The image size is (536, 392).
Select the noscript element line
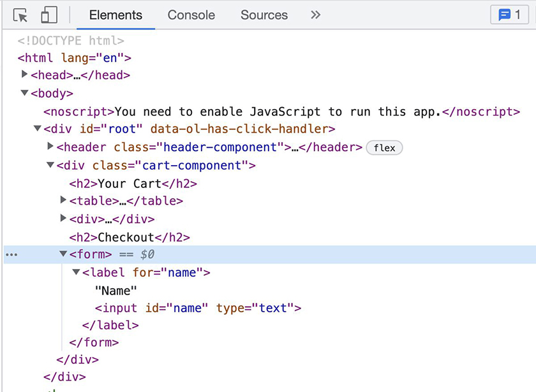[x=281, y=112]
